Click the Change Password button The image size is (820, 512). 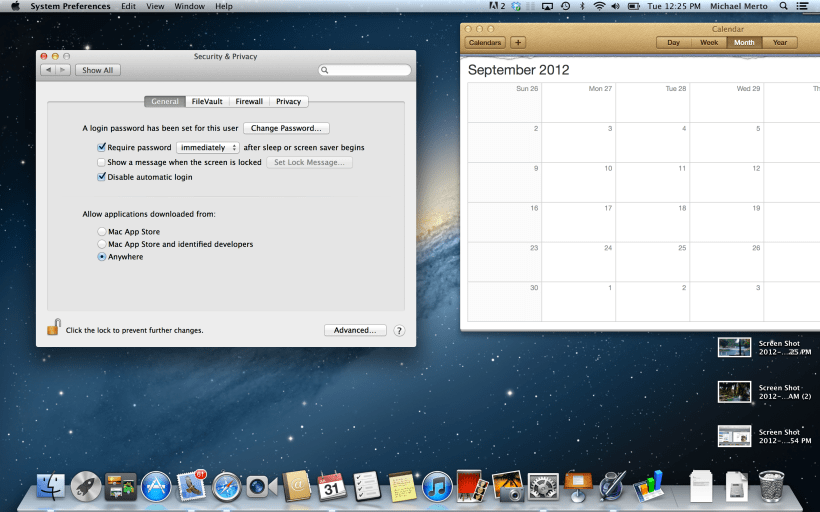(x=287, y=128)
